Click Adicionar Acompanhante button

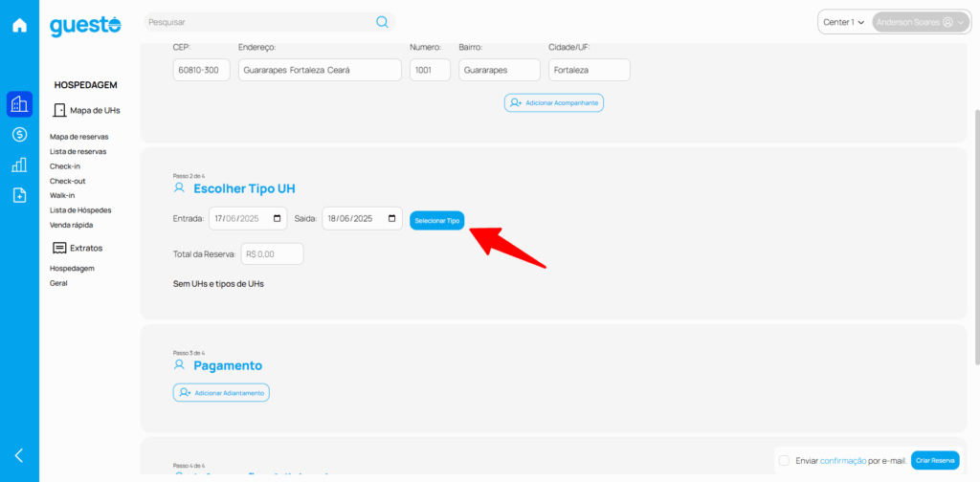pos(554,102)
